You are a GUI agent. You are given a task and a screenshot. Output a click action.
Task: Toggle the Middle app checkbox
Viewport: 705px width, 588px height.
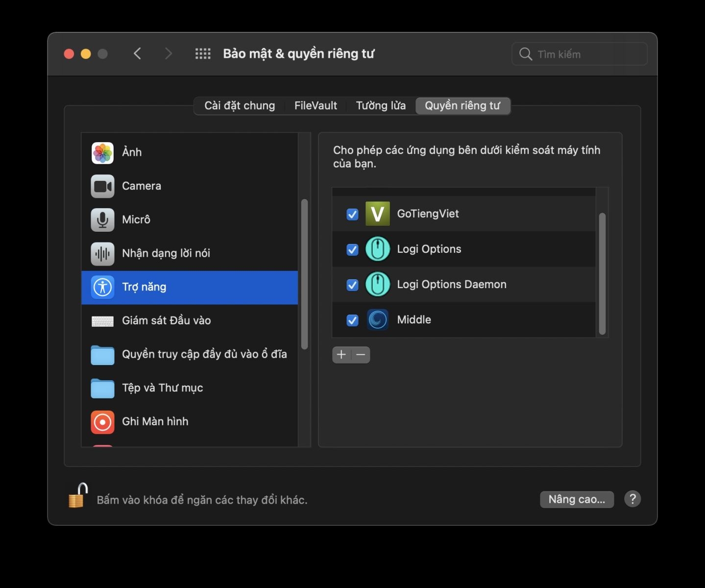tap(352, 320)
